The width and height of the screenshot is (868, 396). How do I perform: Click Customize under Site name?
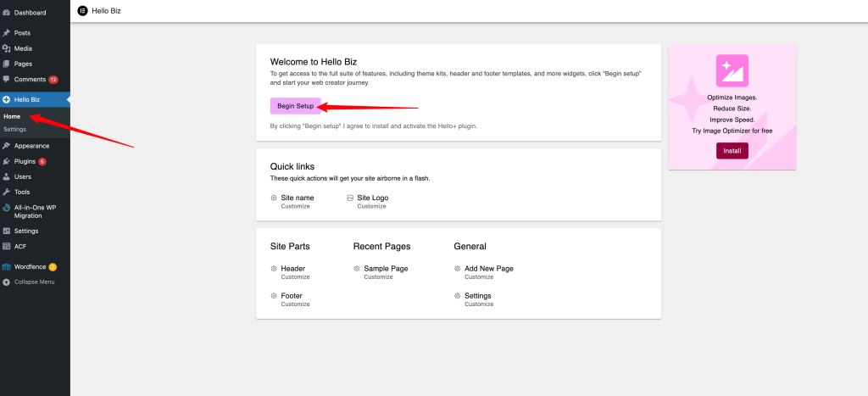(295, 206)
